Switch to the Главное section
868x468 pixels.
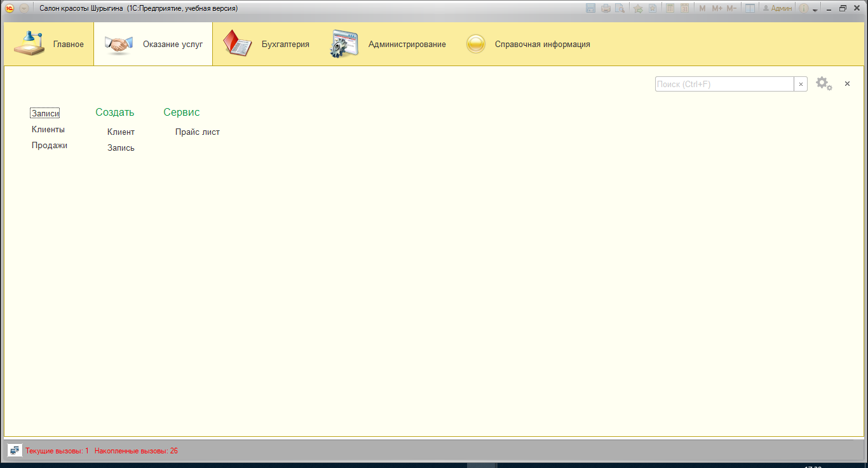48,45
